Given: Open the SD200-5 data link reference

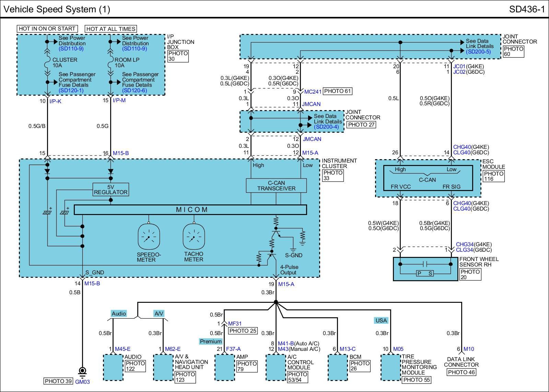Looking at the screenshot, I should [x=478, y=52].
